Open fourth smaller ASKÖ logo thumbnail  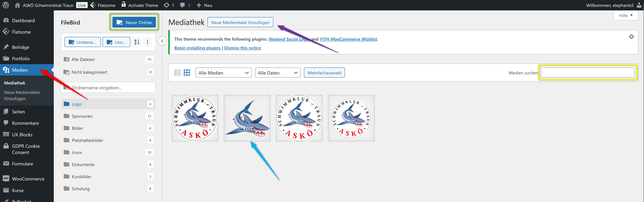(x=351, y=118)
